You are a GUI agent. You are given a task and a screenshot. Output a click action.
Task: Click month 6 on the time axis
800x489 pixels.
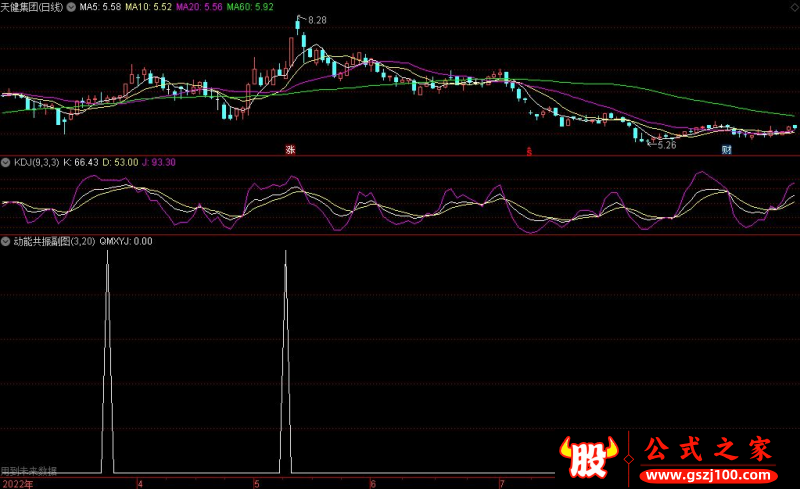pos(373,483)
